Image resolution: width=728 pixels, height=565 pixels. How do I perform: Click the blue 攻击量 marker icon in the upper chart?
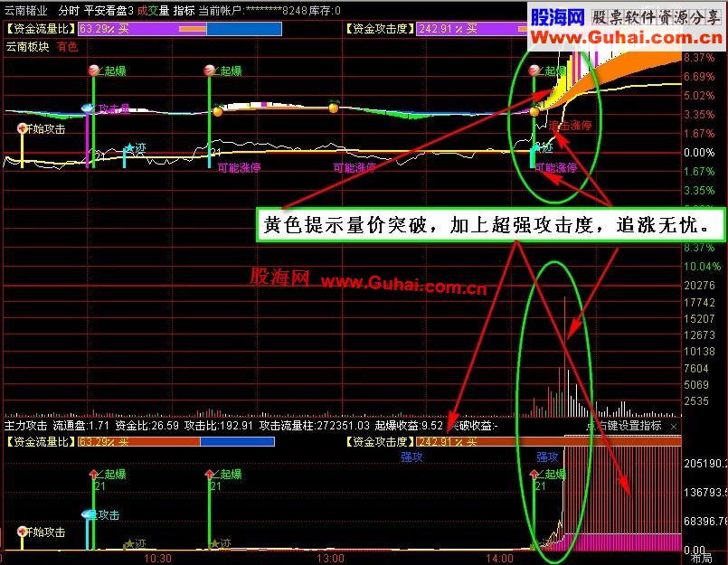pyautogui.click(x=88, y=108)
